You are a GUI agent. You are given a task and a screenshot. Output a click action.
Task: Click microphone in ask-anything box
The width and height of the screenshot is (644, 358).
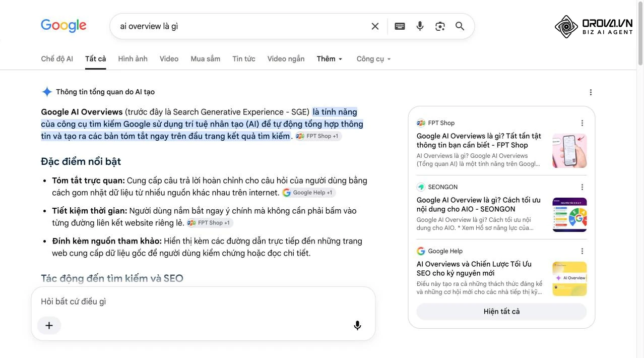pos(357,325)
